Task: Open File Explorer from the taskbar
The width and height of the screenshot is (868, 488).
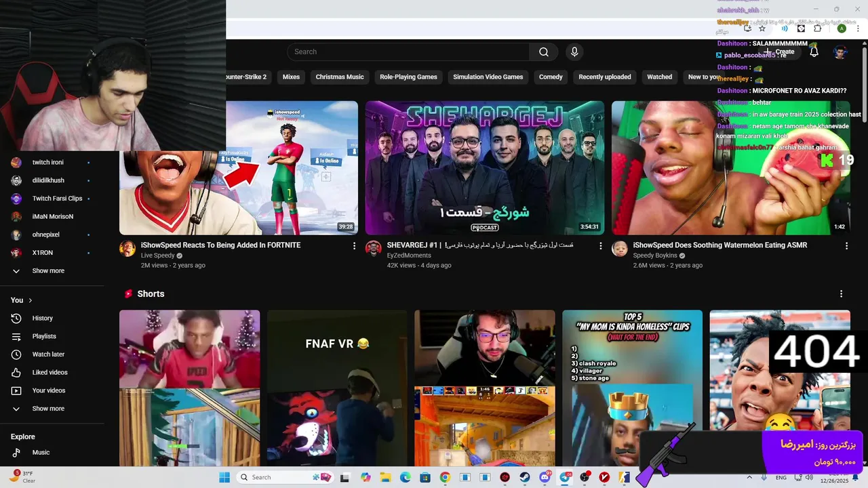Action: (385, 478)
